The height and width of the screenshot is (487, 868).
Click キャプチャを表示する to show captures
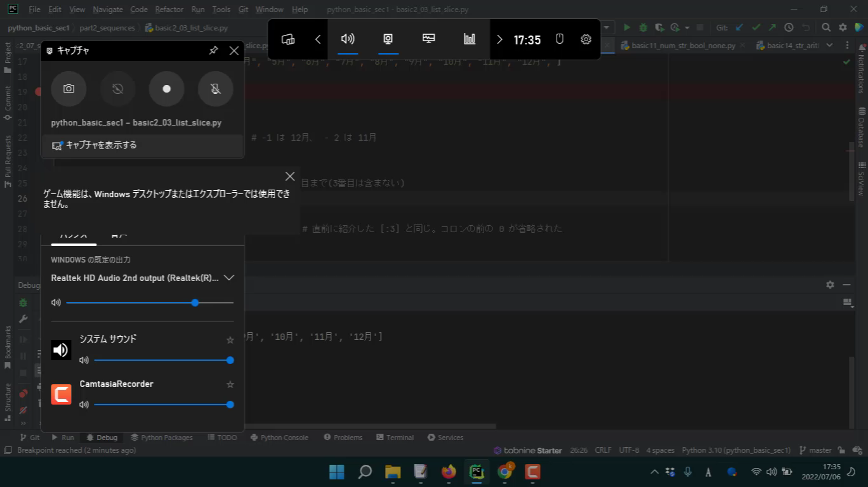click(103, 145)
